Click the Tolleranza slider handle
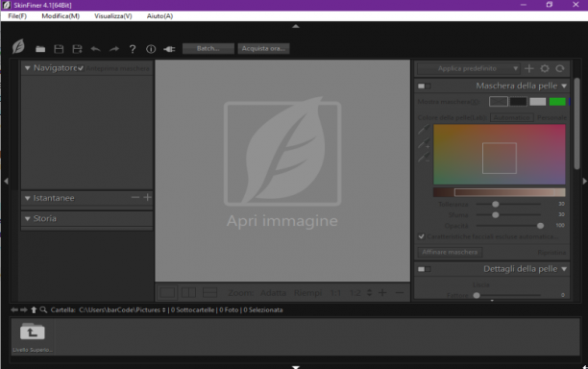This screenshot has height=369, width=588. [496, 204]
